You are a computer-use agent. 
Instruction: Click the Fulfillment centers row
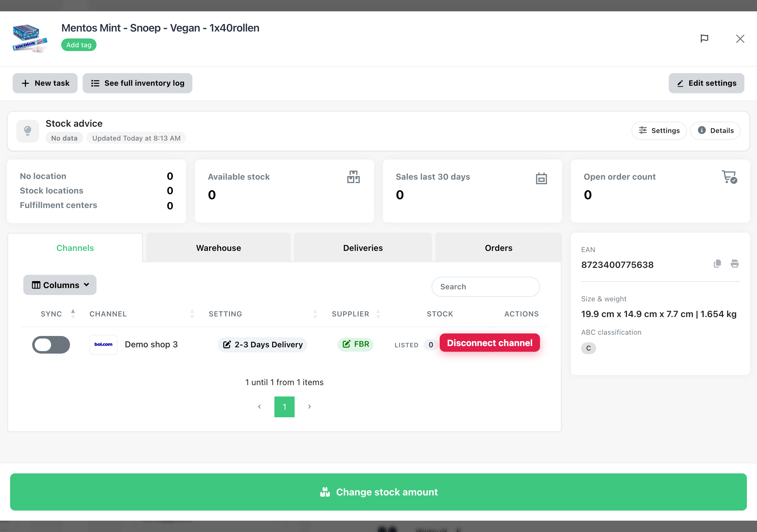point(96,205)
